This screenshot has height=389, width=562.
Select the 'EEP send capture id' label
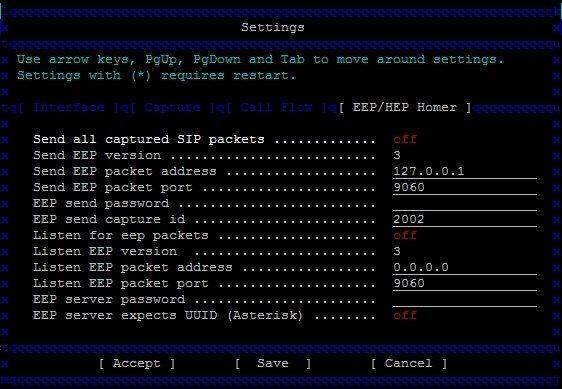109,219
